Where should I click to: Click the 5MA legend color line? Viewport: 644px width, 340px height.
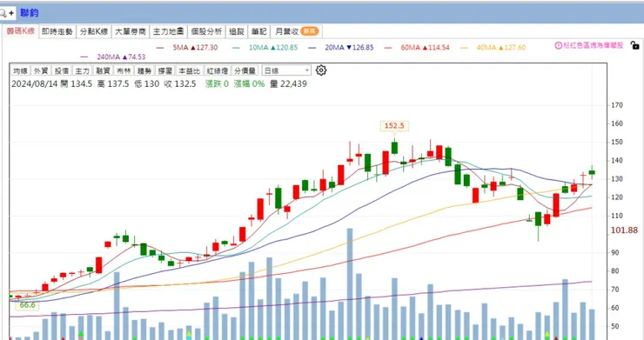(160, 48)
